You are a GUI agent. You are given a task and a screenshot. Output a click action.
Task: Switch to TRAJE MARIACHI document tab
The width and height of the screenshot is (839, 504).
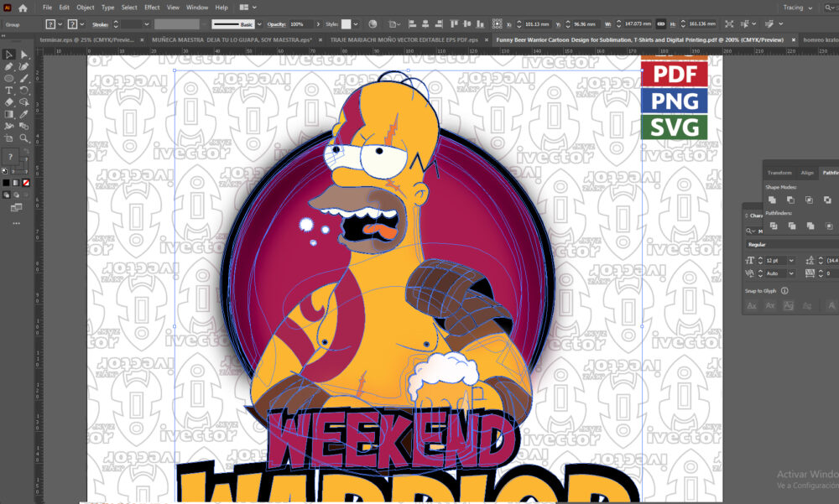(x=404, y=39)
